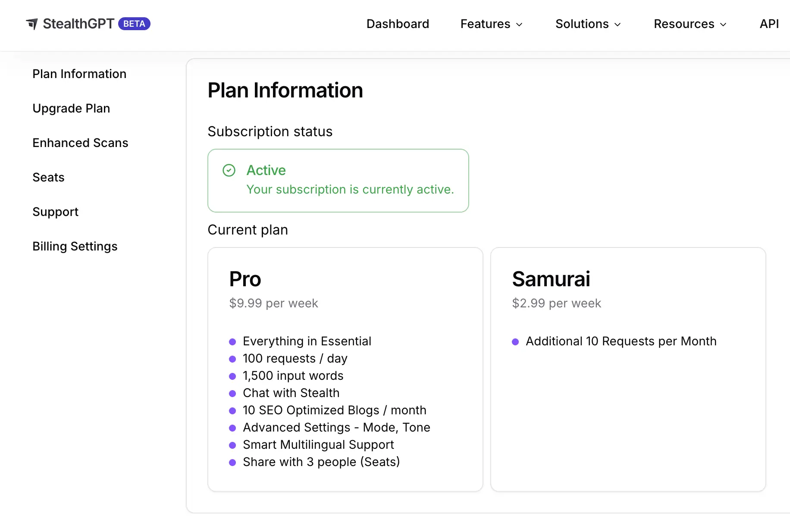Open Billing Settings in the sidebar
Image resolution: width=790 pixels, height=532 pixels.
coord(75,246)
